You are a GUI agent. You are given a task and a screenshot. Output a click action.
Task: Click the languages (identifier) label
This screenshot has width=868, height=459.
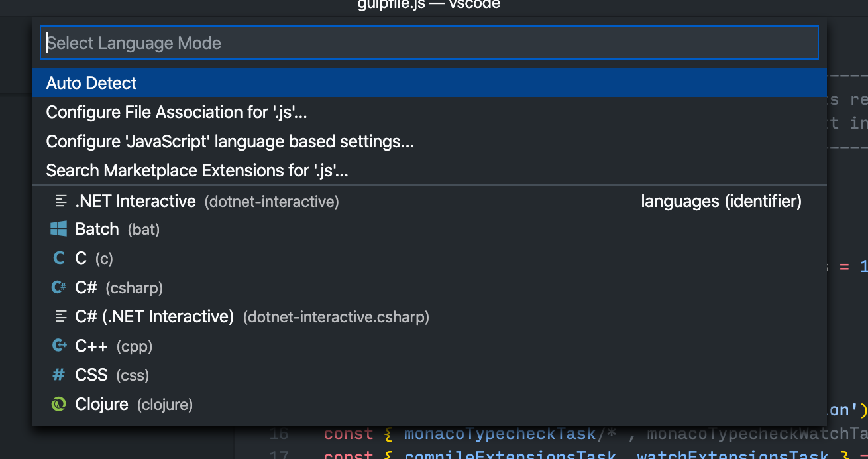721,201
